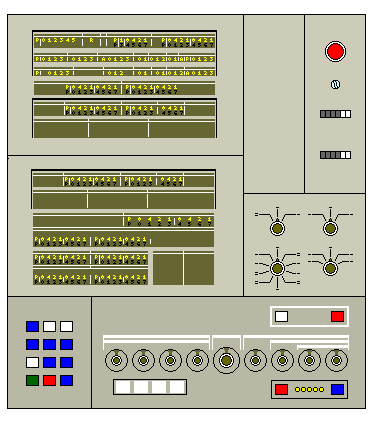Viewport: 376px width, 424px height.
Task: Click the green button in the colored grid
Action: tap(32, 380)
